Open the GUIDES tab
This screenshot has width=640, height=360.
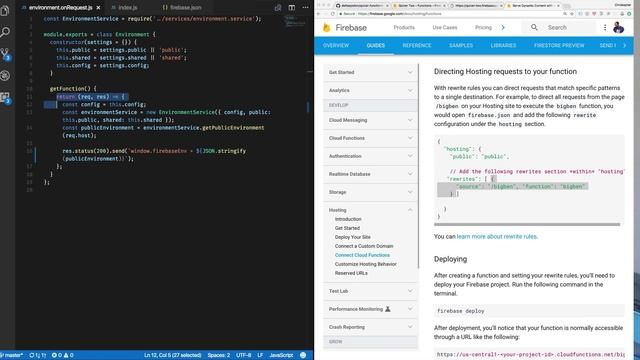(376, 46)
